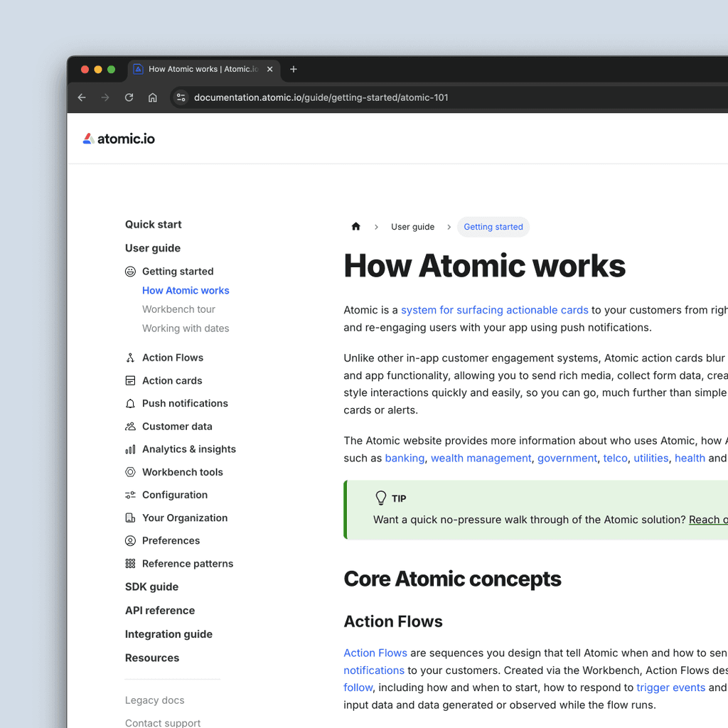Click the Customer data people icon
This screenshot has width=728, height=728.
coord(130,426)
